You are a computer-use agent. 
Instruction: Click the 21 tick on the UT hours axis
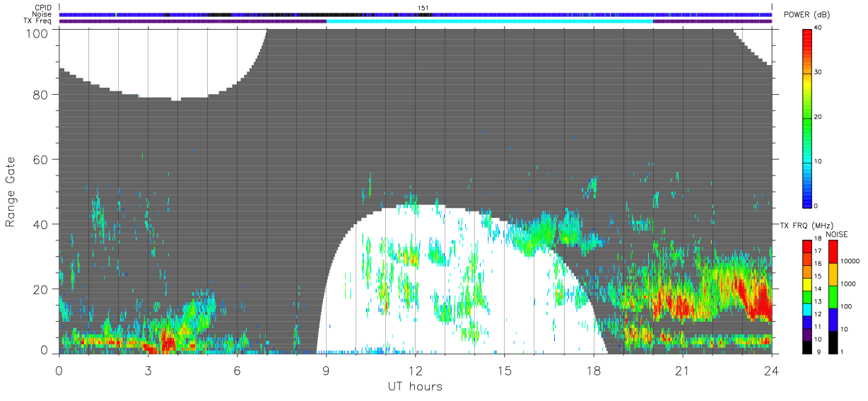click(x=683, y=370)
